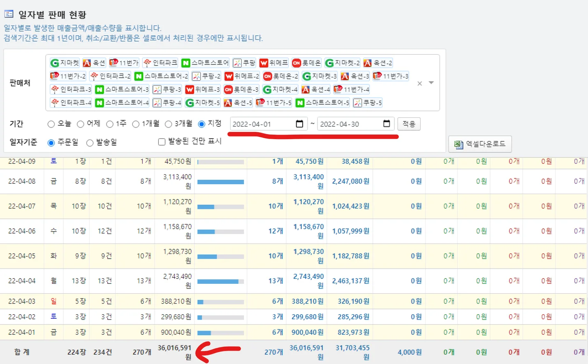Select the 지정 custom period radio button
588x364 pixels.
pyautogui.click(x=201, y=124)
